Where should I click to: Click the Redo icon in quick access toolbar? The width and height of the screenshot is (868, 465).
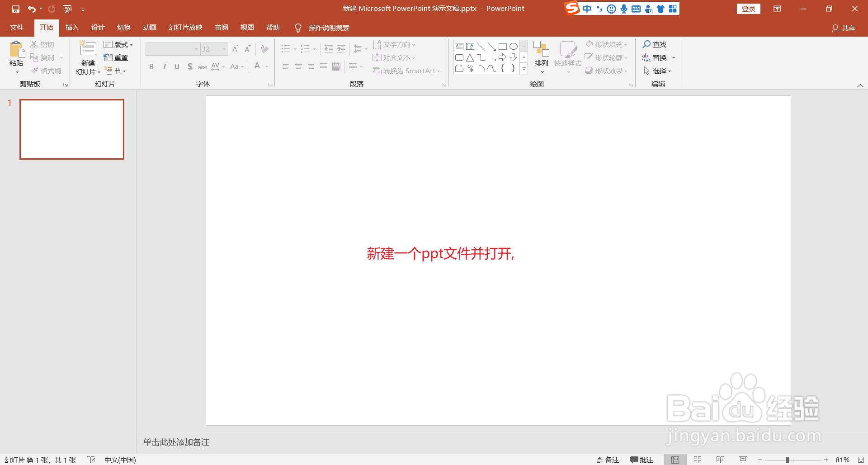pos(52,9)
